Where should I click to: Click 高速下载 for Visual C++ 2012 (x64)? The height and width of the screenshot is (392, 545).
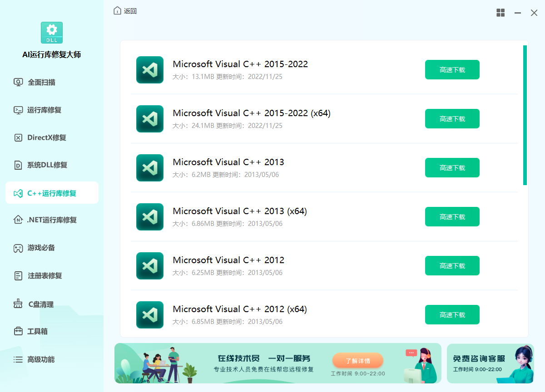coord(452,315)
